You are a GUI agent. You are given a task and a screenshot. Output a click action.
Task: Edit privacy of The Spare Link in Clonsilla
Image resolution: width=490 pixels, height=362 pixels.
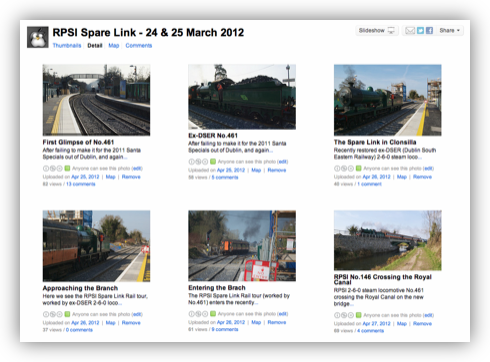pyautogui.click(x=428, y=168)
